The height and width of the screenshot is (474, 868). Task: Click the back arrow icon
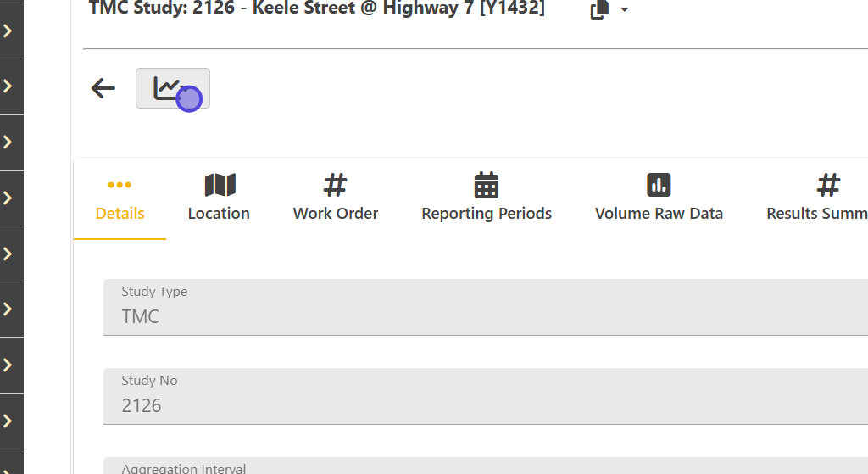click(x=103, y=88)
